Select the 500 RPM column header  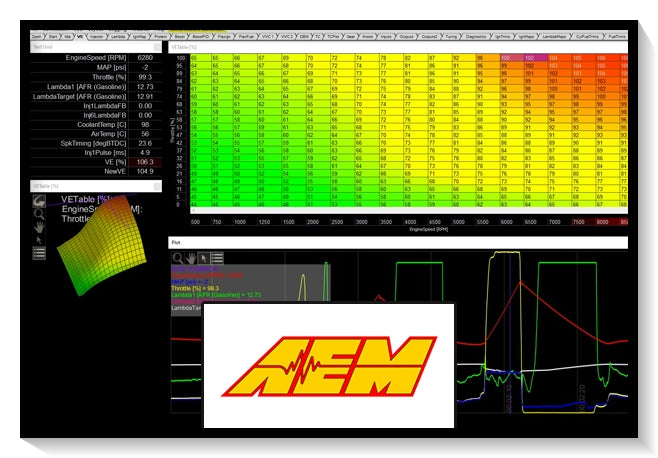(196, 222)
